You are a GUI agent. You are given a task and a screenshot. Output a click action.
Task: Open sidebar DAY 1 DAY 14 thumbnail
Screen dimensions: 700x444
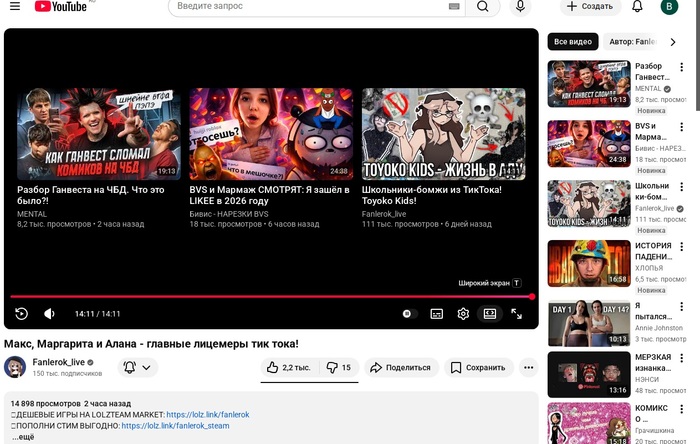589,323
